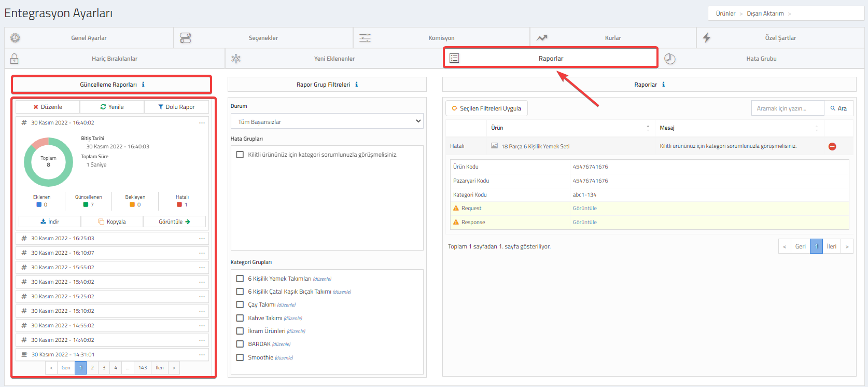
Task: Open the Yeni Eklenenler tab
Action: 334,59
